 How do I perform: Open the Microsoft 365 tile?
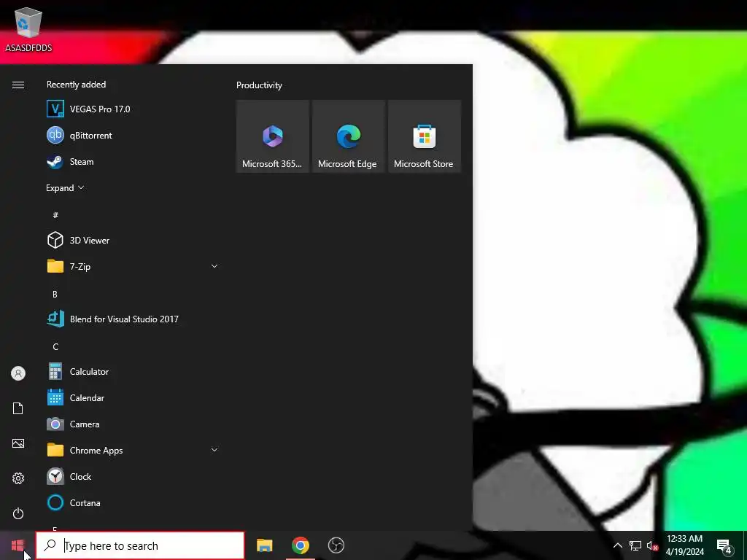pos(273,136)
